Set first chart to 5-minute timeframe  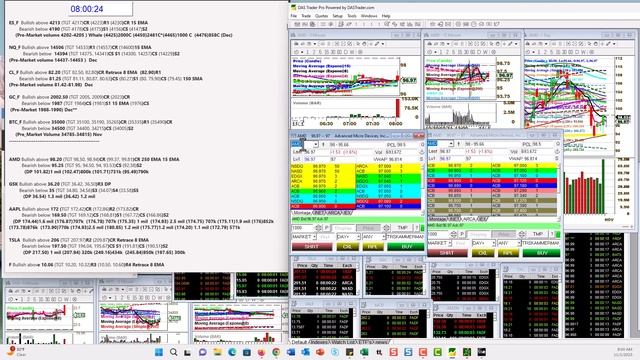pos(319,52)
